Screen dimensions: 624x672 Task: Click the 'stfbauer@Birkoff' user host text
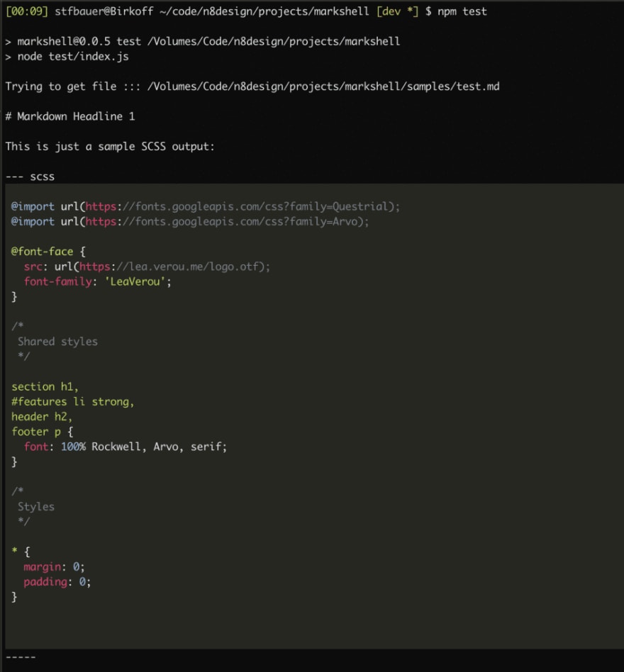coord(104,11)
